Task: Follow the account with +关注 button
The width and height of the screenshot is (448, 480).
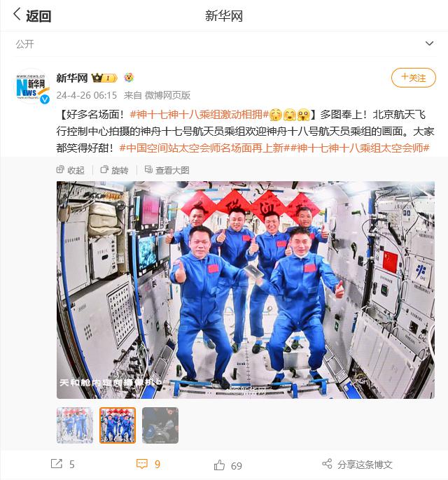Action: pos(414,78)
